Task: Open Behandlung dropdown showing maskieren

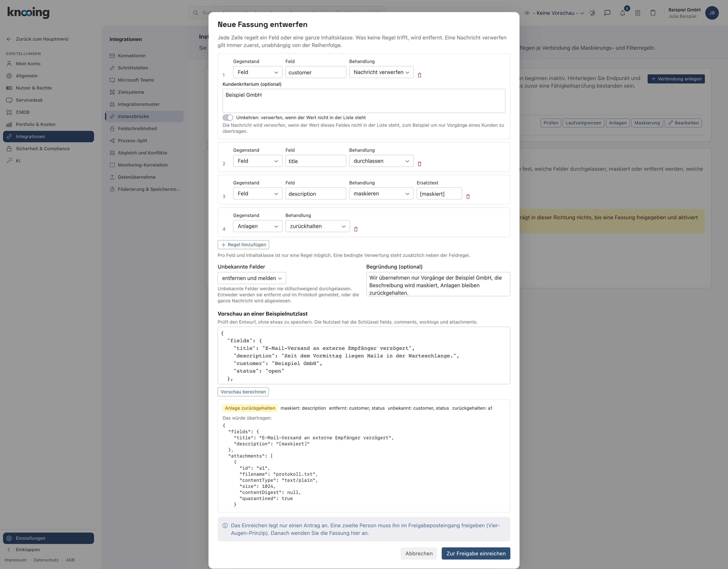Action: click(381, 194)
